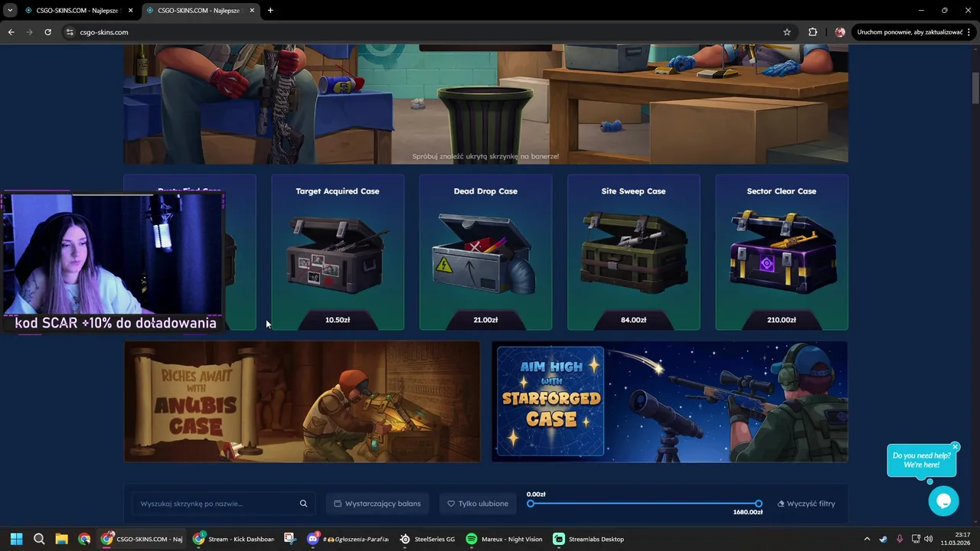Click the Steam icon in system tray

pos(884,539)
